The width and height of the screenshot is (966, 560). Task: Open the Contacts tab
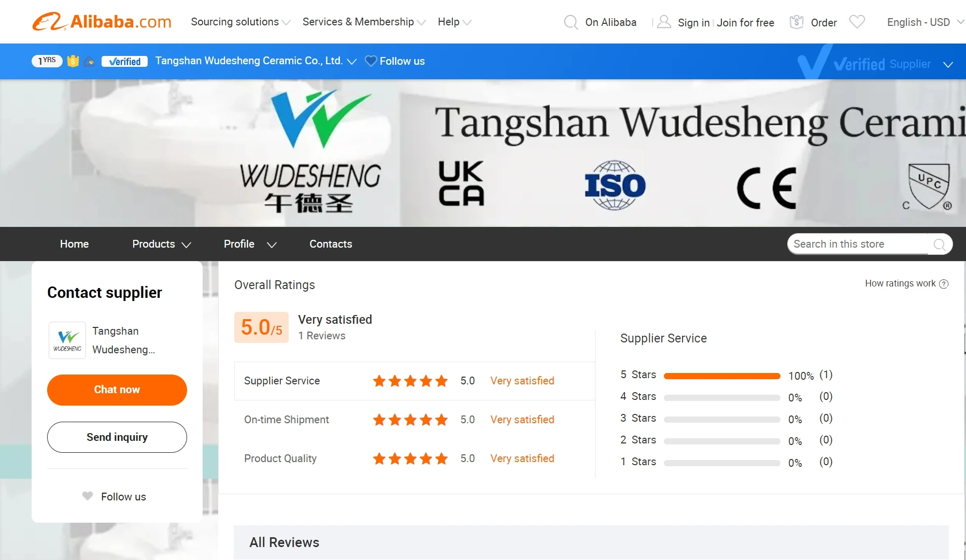(x=331, y=244)
